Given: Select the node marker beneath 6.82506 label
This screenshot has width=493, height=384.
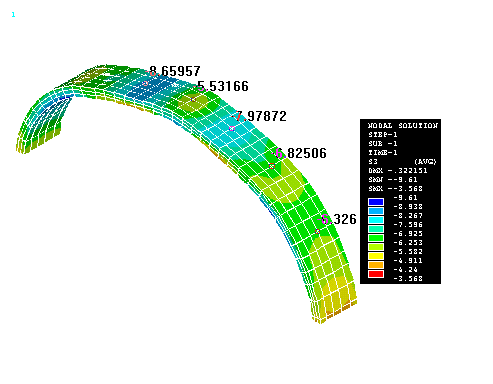Looking at the screenshot, I should [x=272, y=166].
